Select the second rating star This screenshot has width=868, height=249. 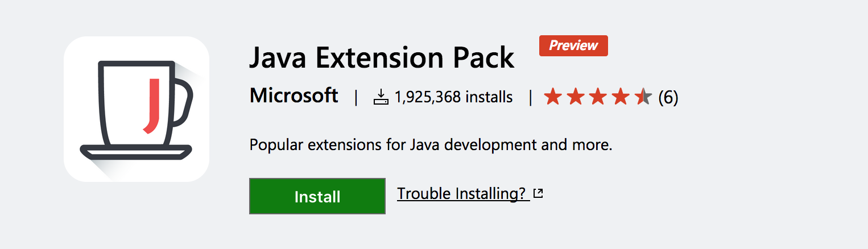pos(575,97)
